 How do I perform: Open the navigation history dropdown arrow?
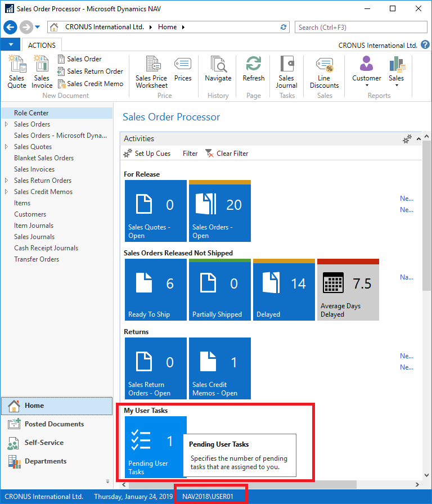[x=38, y=28]
